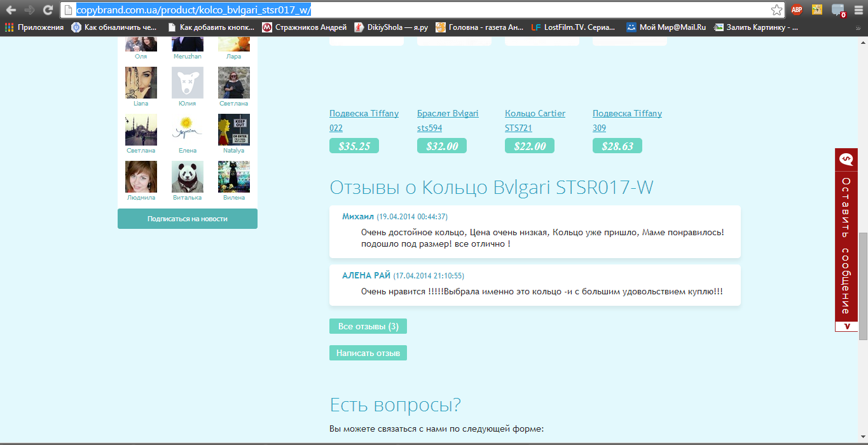Image resolution: width=868 pixels, height=445 pixels.
Task: Click the review text 'Очень достойное кольцо...'
Action: pyautogui.click(x=542, y=238)
